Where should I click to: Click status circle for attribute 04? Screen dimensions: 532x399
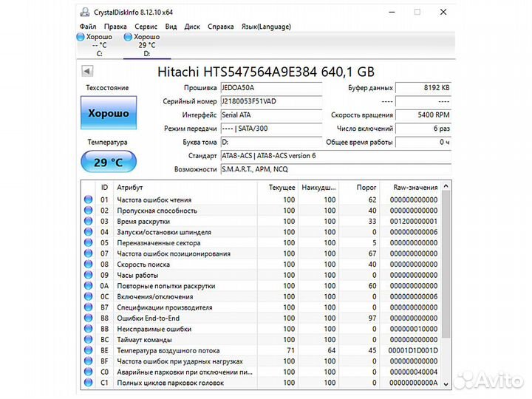pyautogui.click(x=88, y=232)
